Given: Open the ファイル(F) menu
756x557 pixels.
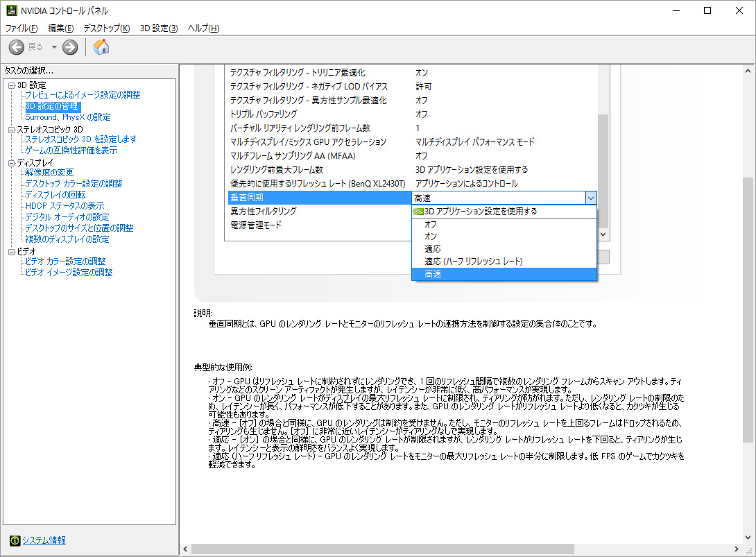Looking at the screenshot, I should pos(22,28).
